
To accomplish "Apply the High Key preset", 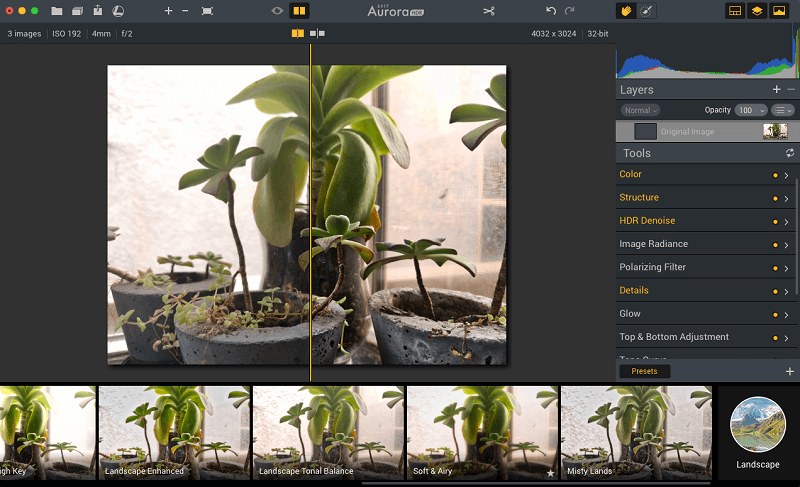I will [x=47, y=432].
